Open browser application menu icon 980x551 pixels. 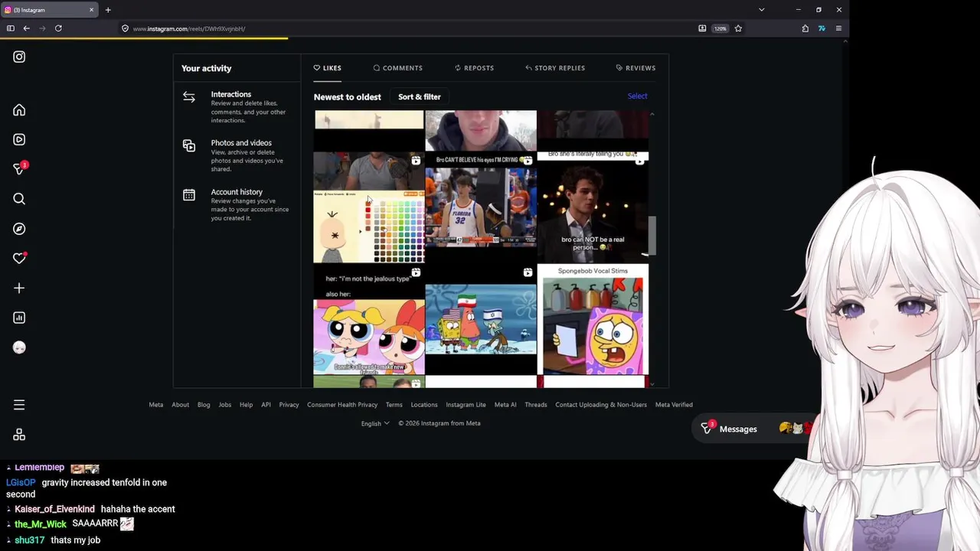click(838, 28)
